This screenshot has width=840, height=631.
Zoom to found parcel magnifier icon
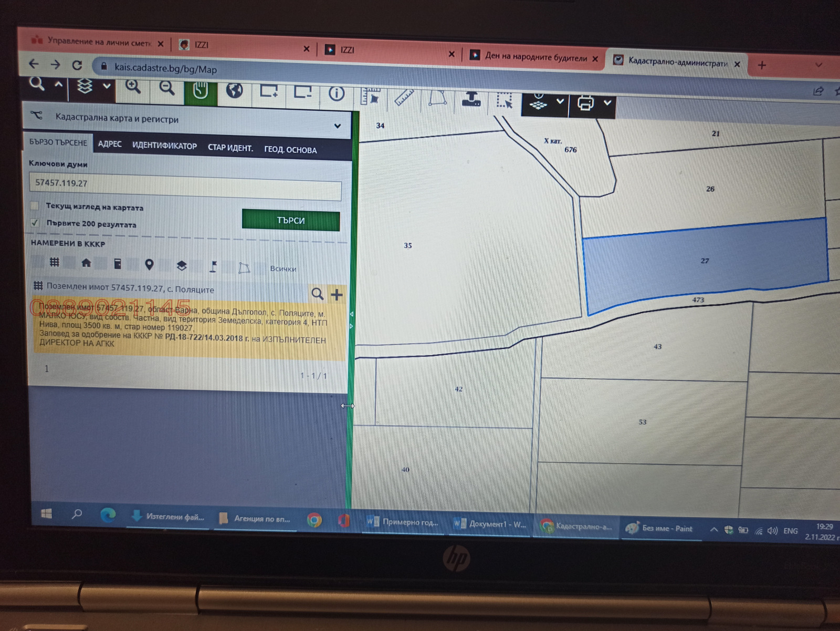[x=317, y=294]
